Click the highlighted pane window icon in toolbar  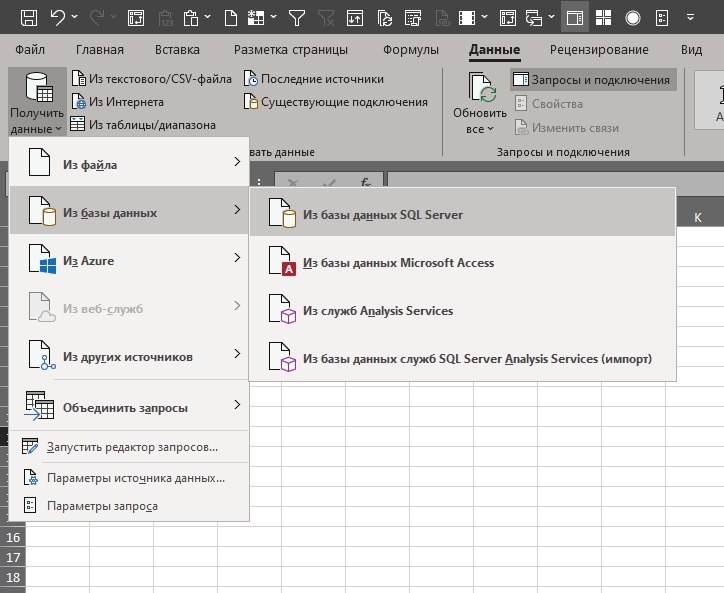coord(575,18)
